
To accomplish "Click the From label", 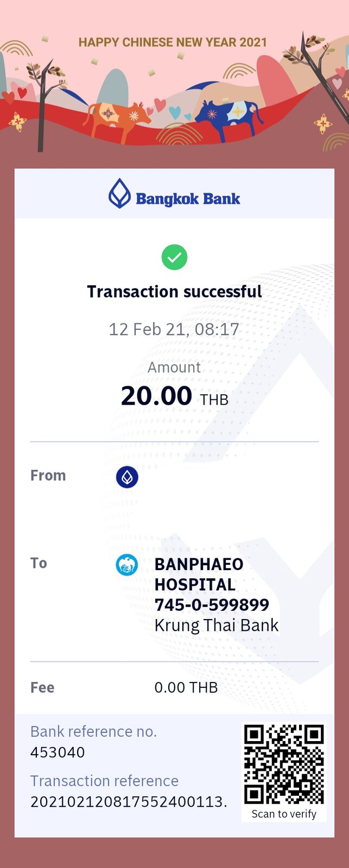I will [48, 475].
